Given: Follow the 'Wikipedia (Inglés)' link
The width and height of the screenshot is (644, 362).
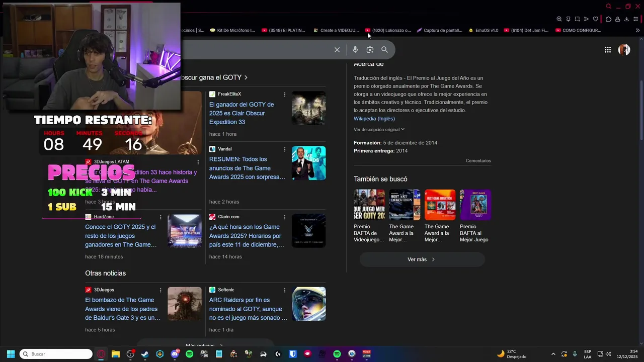Looking at the screenshot, I should (x=374, y=119).
